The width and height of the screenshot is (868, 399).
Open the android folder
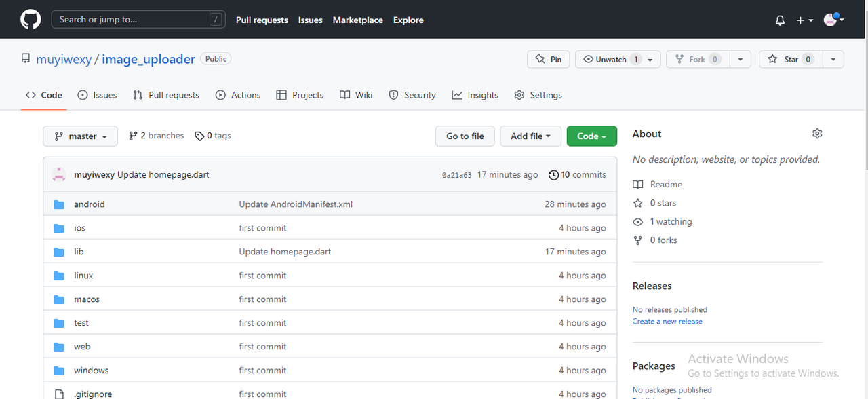(x=90, y=204)
